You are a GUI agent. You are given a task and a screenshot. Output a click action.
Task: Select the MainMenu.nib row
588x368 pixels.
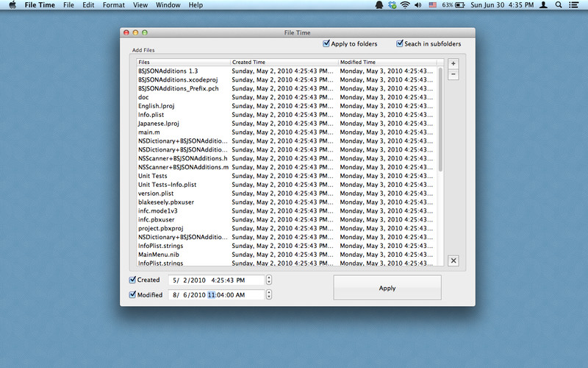(287, 254)
